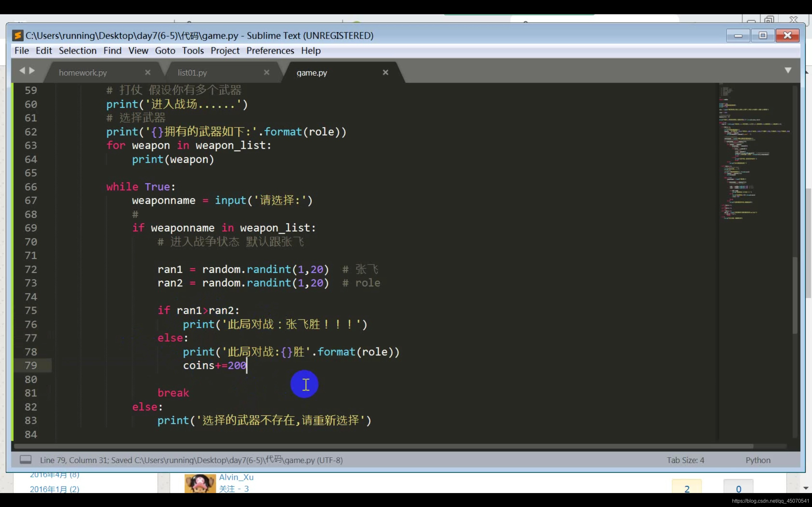
Task: Click the Sublime Text title bar logo
Action: (17, 35)
